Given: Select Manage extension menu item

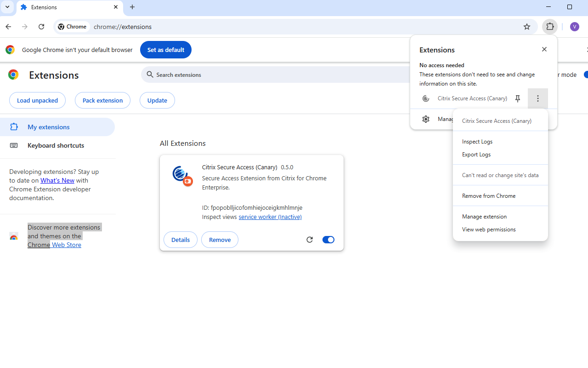Looking at the screenshot, I should [x=500, y=217].
